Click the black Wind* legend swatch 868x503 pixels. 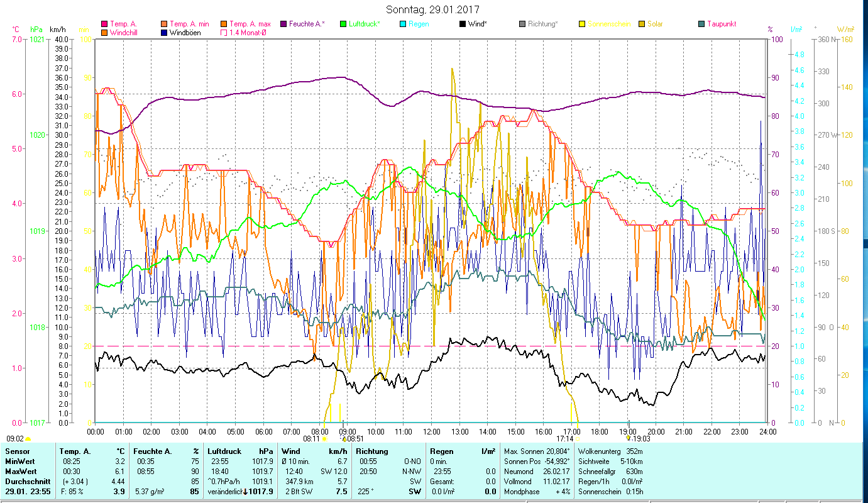[x=462, y=25]
